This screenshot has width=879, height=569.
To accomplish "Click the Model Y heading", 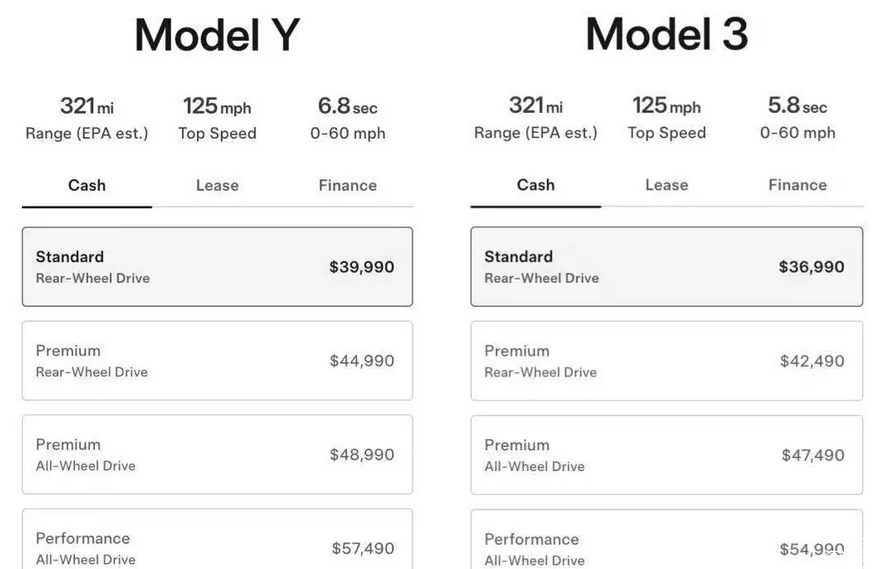I will (217, 35).
